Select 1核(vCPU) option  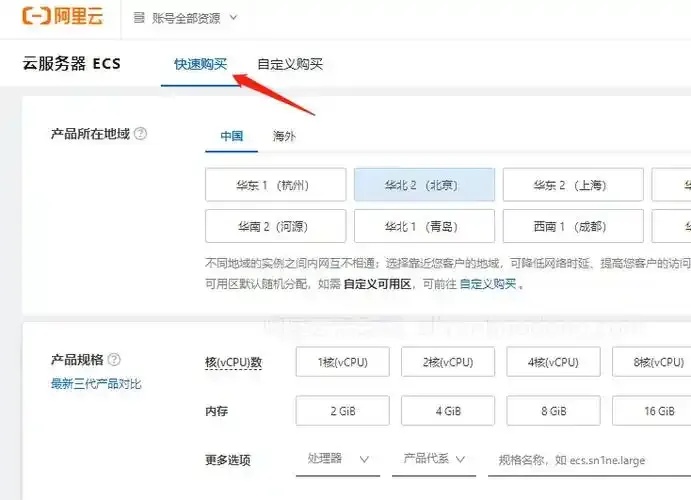(x=342, y=362)
